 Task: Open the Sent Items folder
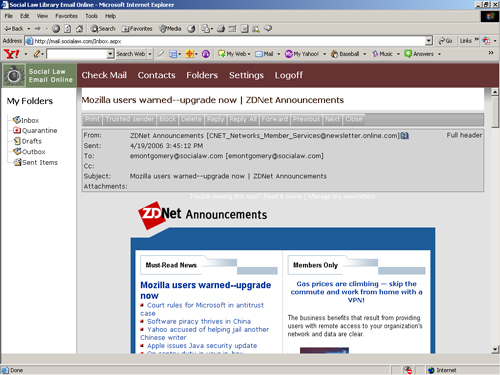(x=36, y=162)
